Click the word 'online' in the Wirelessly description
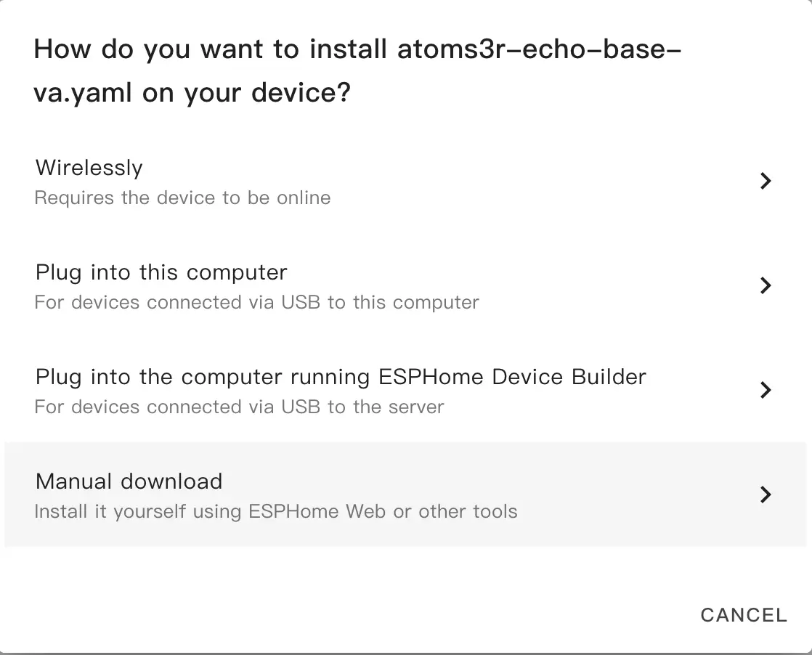Viewport: 812px width, 655px height. coord(304,198)
